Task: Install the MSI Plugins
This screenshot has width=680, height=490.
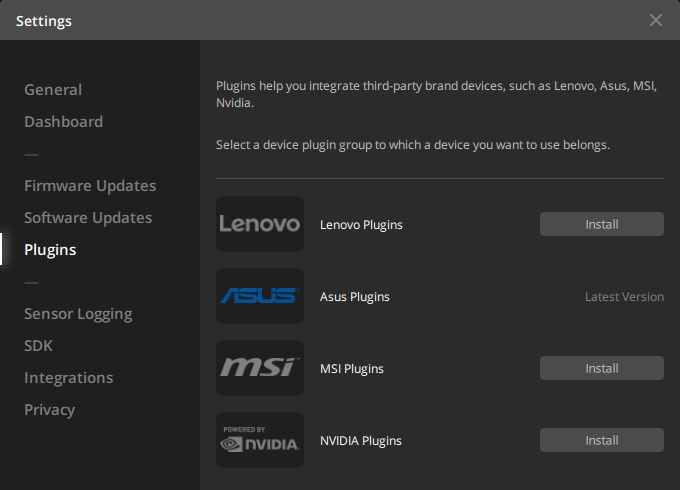Action: click(x=602, y=368)
